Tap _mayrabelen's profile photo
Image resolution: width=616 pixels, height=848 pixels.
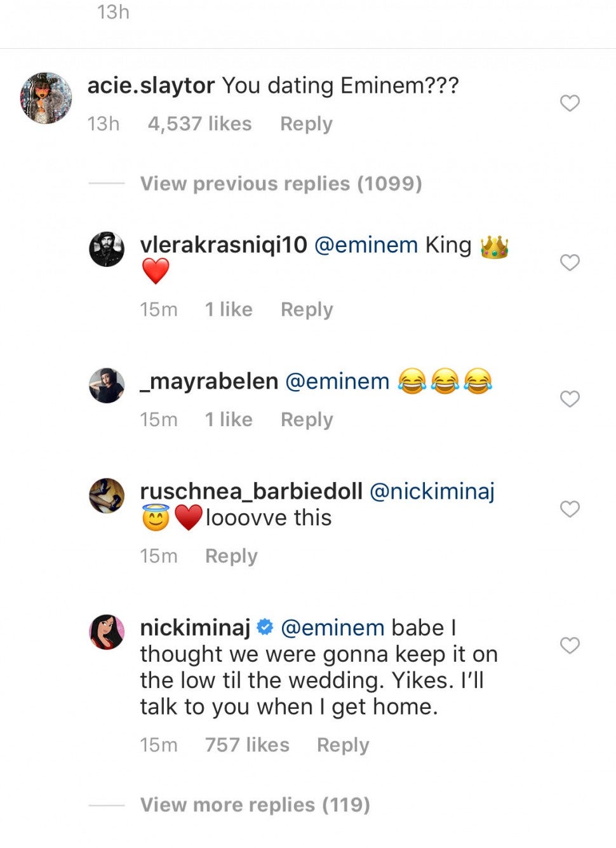point(107,386)
